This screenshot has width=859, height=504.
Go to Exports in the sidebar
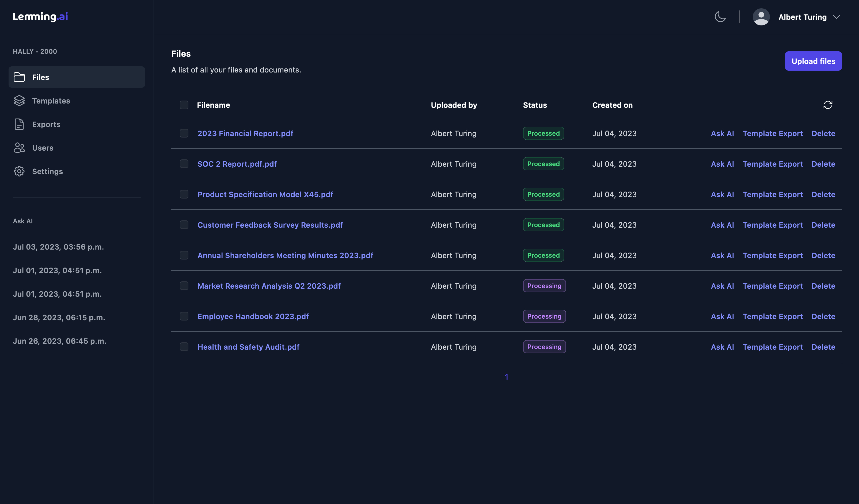pos(46,124)
